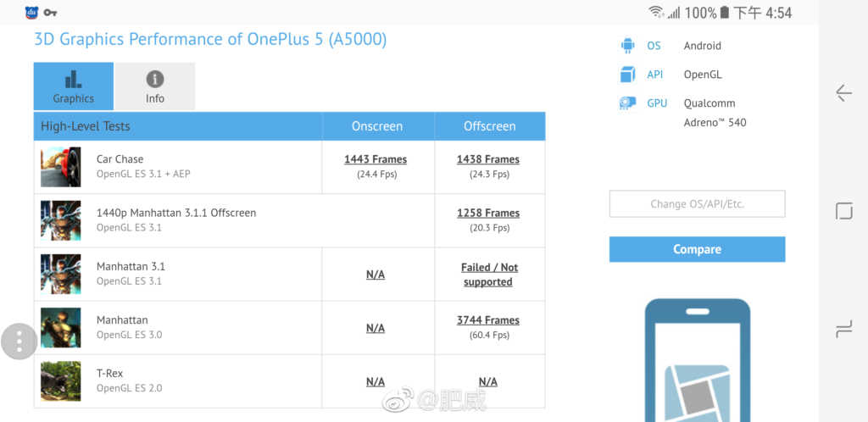Select the T-Rex test thumbnail
The width and height of the screenshot is (868, 422).
coord(61,381)
